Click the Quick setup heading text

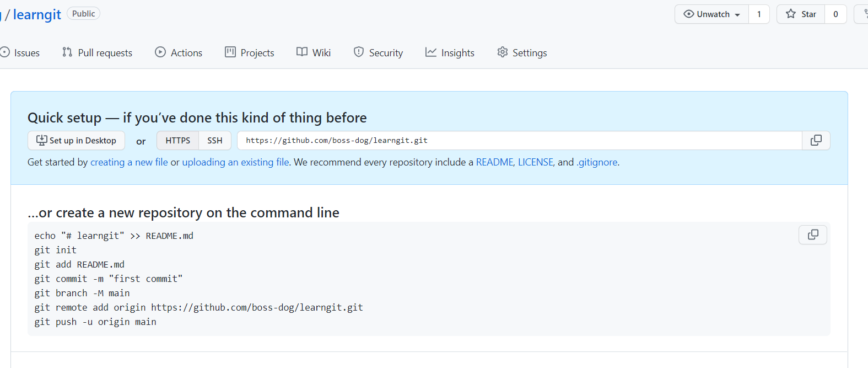point(197,118)
